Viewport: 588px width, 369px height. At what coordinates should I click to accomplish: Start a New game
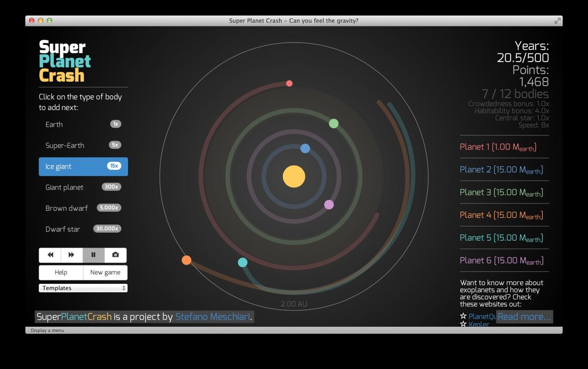[105, 272]
